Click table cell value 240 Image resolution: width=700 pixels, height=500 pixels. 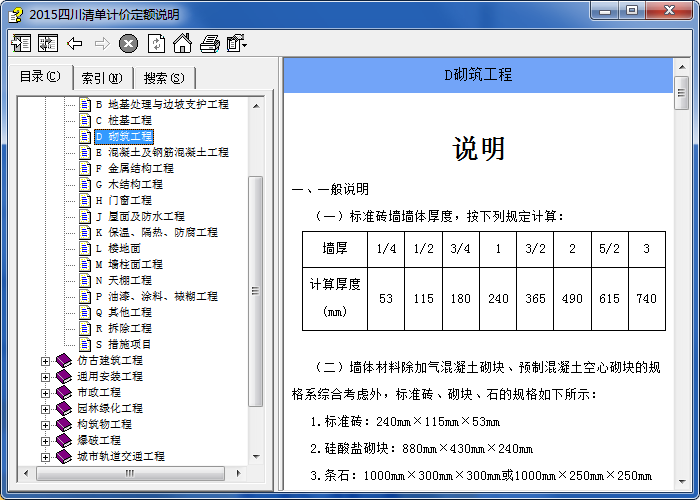(x=498, y=299)
